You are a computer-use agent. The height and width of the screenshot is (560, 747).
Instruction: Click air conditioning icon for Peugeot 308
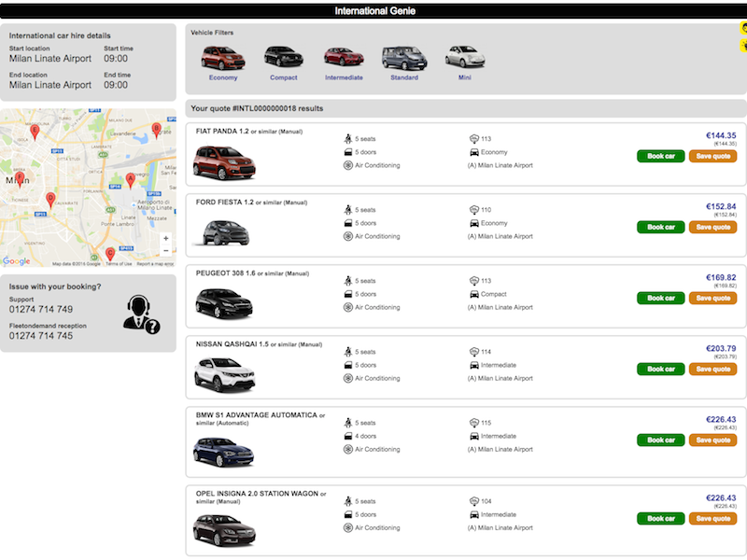pyautogui.click(x=348, y=307)
